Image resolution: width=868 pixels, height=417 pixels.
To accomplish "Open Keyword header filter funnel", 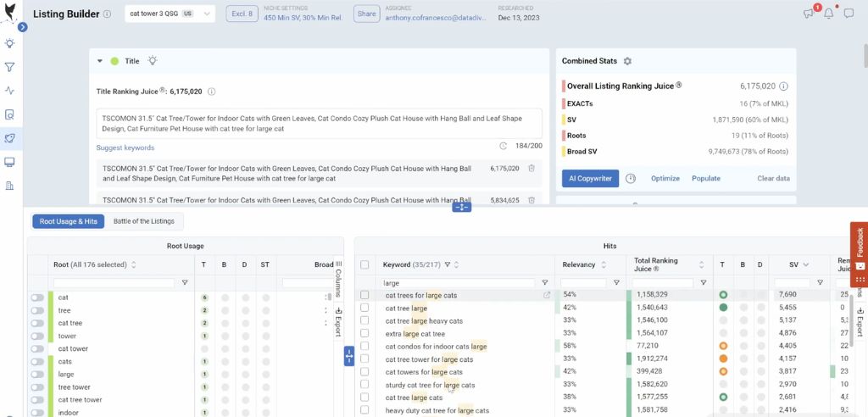I will [448, 264].
